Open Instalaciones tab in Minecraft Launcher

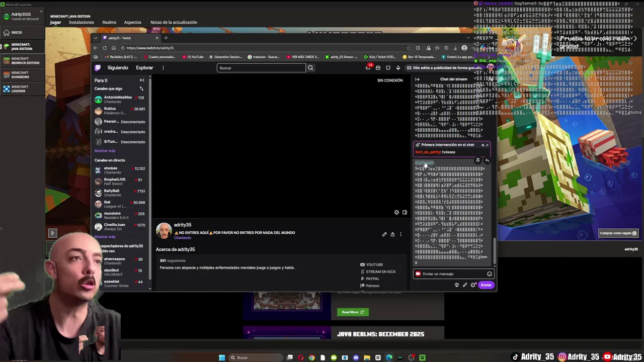[x=82, y=22]
